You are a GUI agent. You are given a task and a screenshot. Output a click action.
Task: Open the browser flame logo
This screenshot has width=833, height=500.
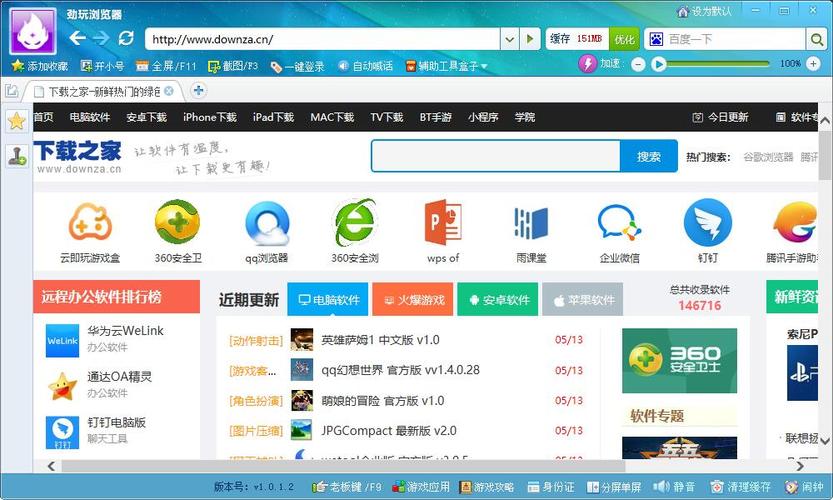33,31
